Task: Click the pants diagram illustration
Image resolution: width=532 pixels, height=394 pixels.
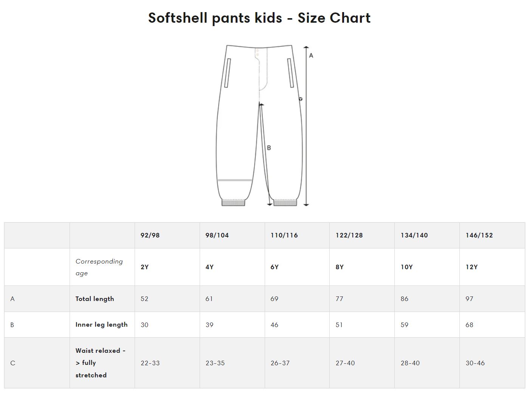Action: (x=265, y=126)
